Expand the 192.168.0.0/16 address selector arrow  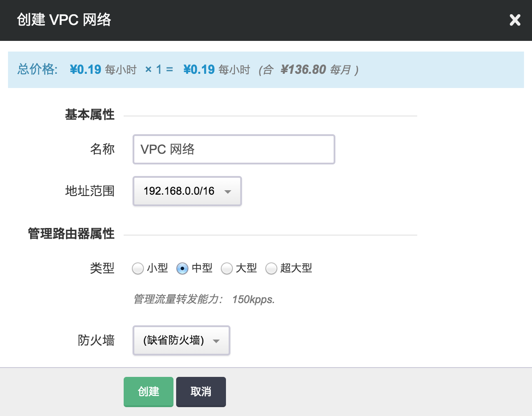coord(227,191)
